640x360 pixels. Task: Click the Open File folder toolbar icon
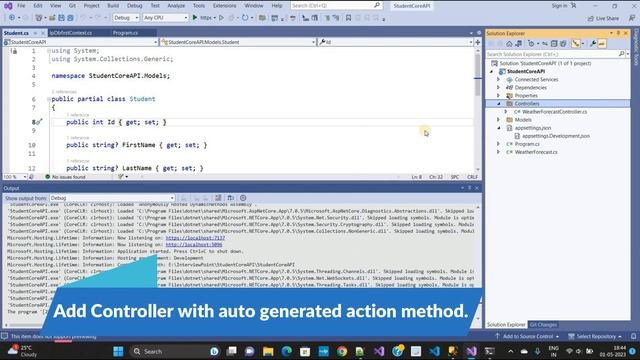[x=52, y=18]
